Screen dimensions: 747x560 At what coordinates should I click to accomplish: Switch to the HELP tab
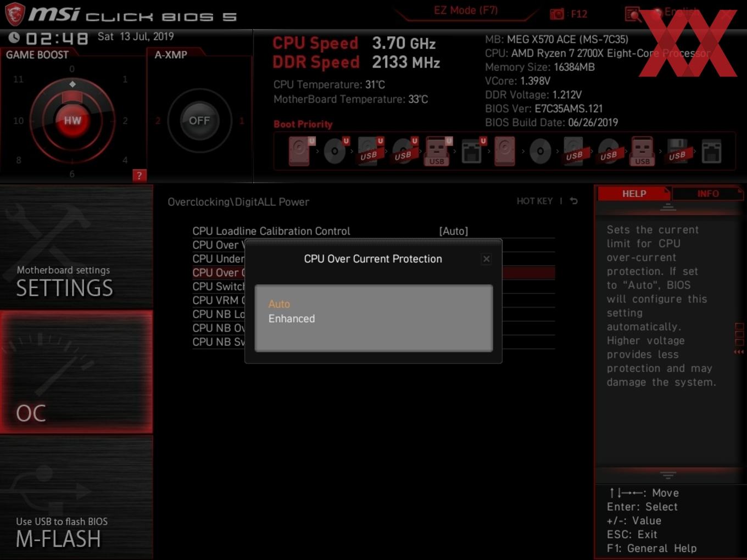click(634, 194)
